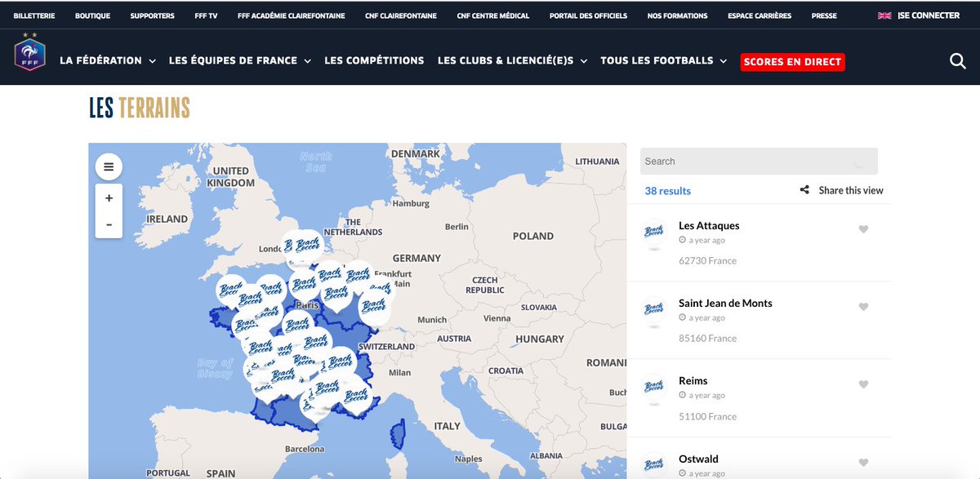Viewport: 980px width, 479px height.
Task: Click the FFF logo in the header
Action: tap(30, 53)
